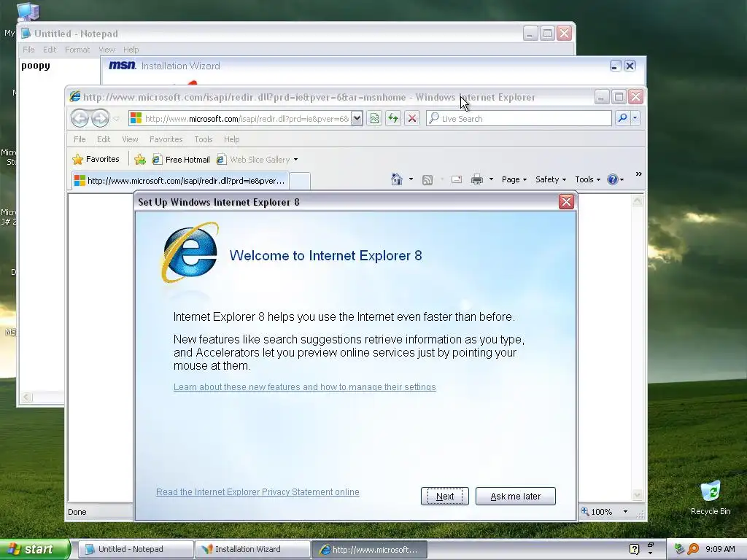This screenshot has height=560, width=747.
Task: Click Add to Favorites Bar icon
Action: (139, 160)
